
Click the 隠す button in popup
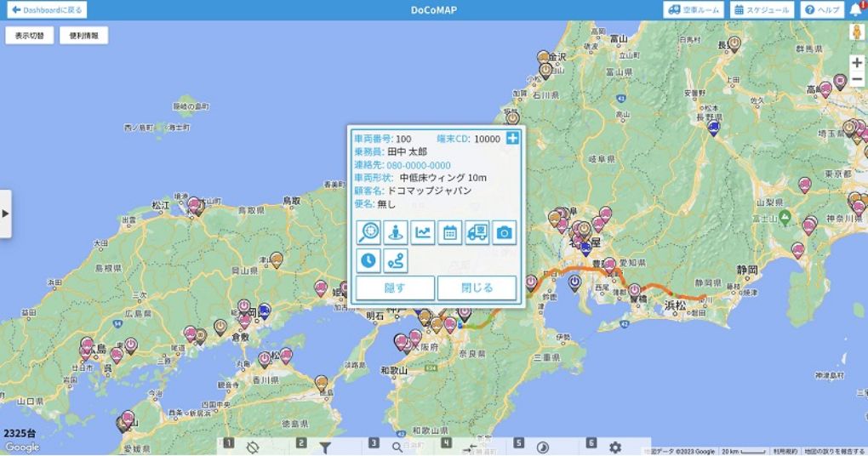pos(395,288)
